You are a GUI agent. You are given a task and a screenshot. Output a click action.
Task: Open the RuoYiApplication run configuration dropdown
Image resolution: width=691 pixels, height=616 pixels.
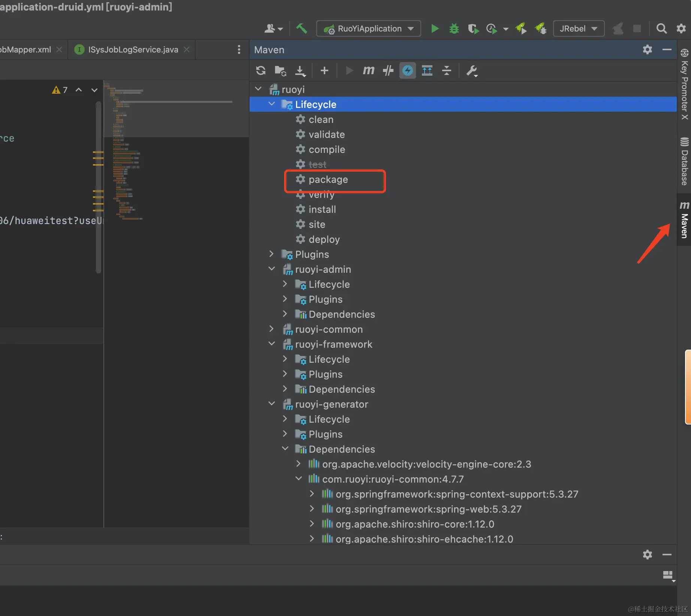[x=369, y=28]
